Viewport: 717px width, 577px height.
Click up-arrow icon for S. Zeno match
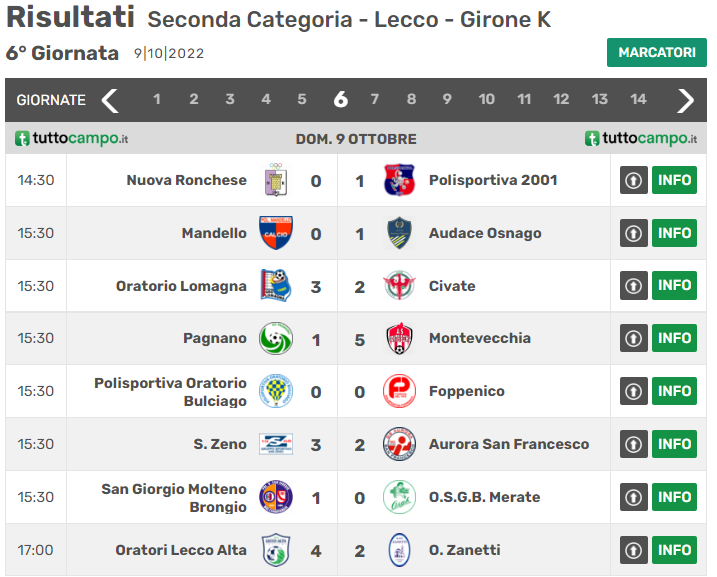(634, 444)
